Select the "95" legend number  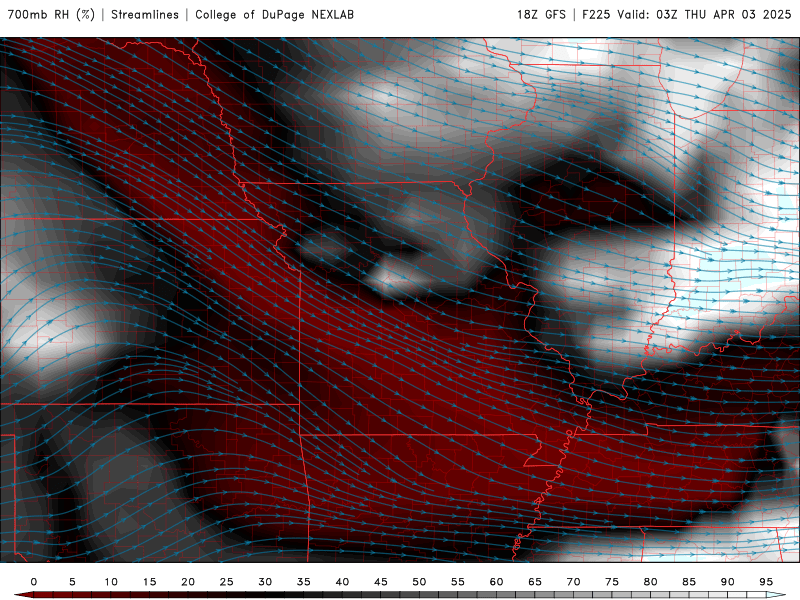point(766,582)
